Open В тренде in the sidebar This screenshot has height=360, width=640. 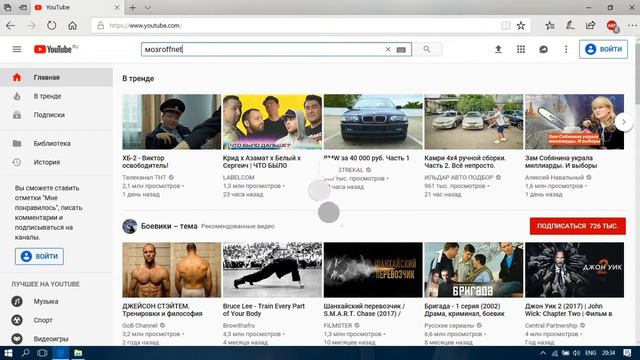(x=56, y=96)
